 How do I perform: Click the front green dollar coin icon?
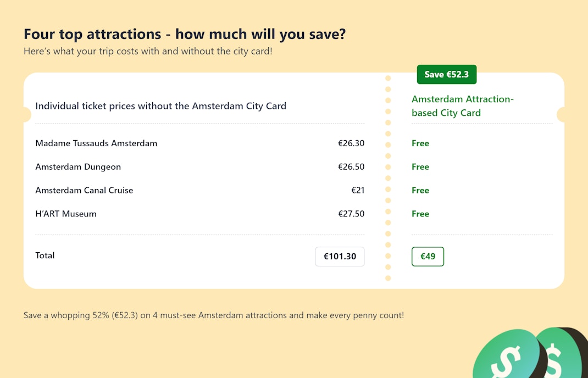point(506,357)
